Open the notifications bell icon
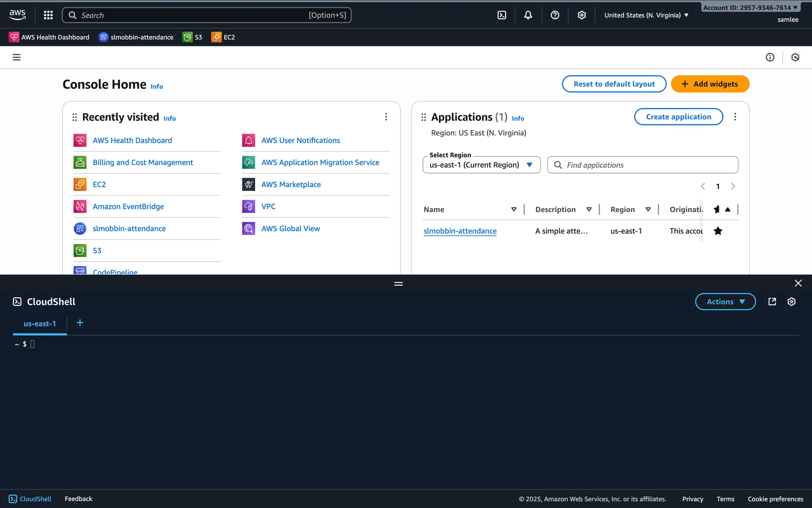 click(x=528, y=15)
